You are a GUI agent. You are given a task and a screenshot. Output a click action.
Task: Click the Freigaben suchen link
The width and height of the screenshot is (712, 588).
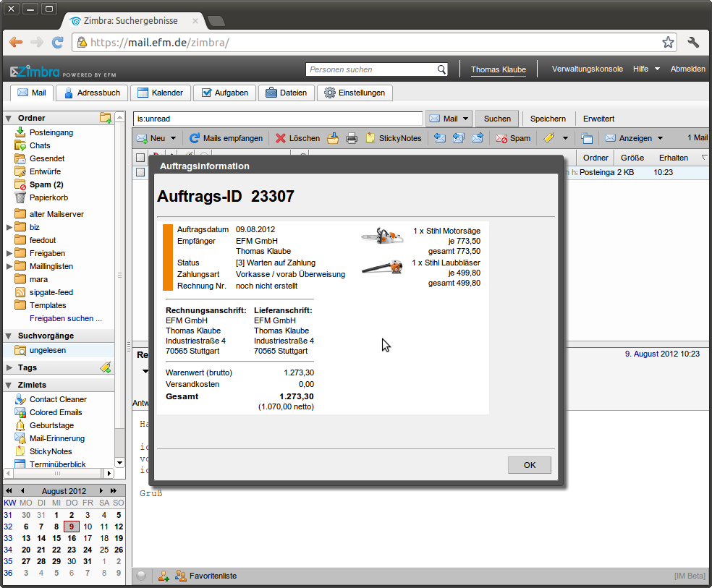(x=66, y=318)
